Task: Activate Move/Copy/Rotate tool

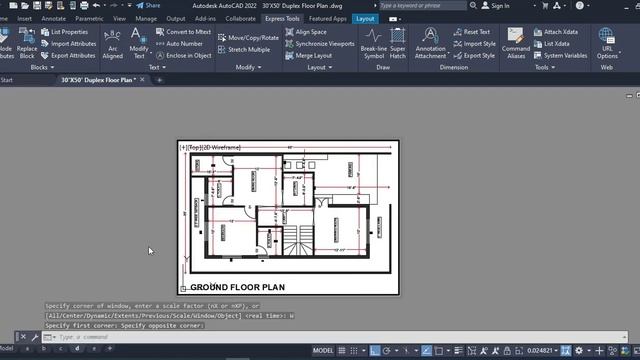Action: tap(248, 38)
